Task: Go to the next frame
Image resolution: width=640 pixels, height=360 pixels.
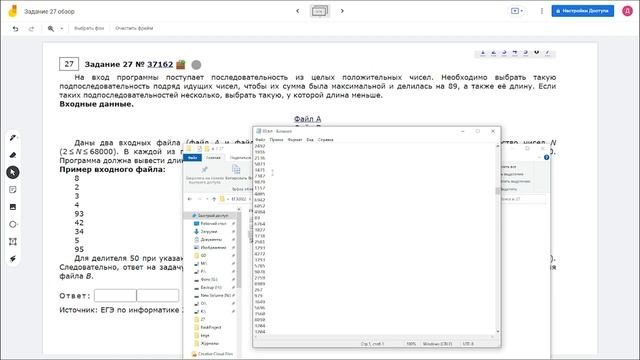Action: pos(342,11)
